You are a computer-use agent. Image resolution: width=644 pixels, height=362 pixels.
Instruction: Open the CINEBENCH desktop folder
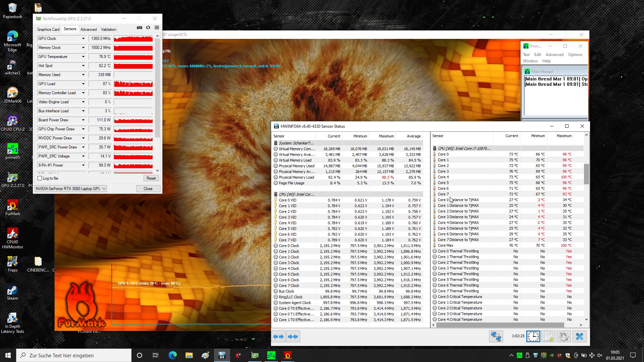(x=38, y=264)
